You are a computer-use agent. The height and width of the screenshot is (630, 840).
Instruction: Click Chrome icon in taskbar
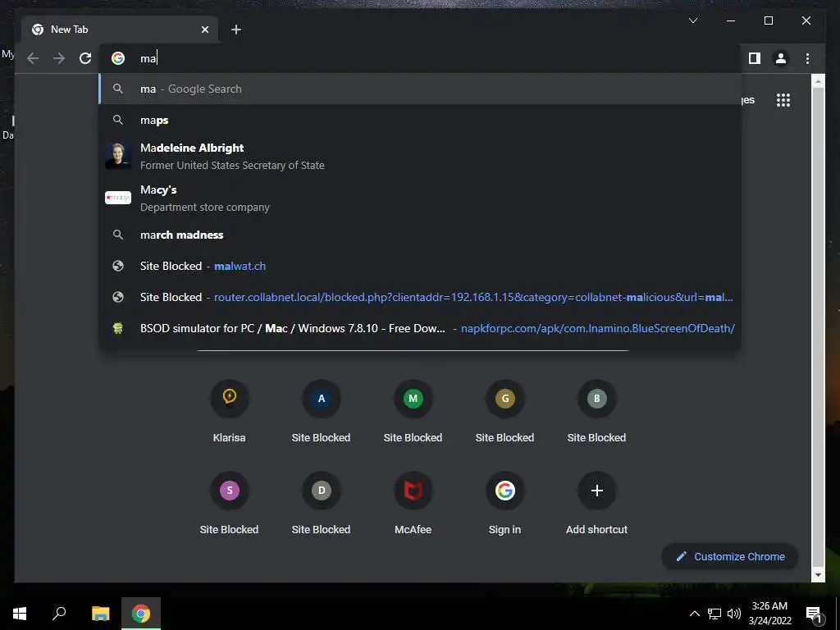tap(141, 614)
